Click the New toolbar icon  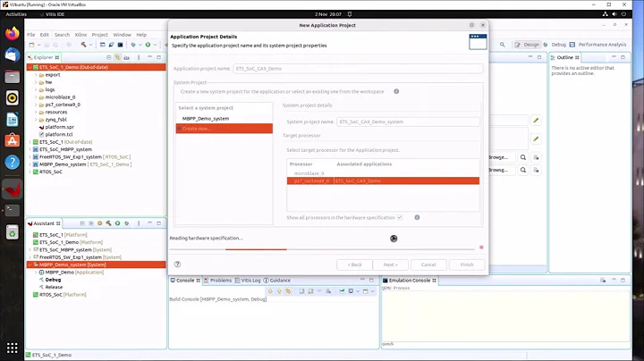click(x=31, y=45)
